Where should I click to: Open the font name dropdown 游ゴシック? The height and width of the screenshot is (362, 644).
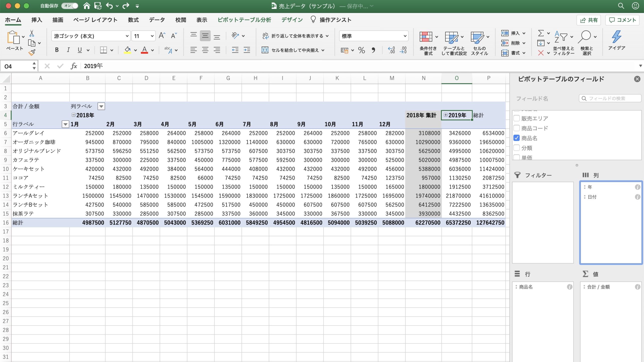click(127, 36)
